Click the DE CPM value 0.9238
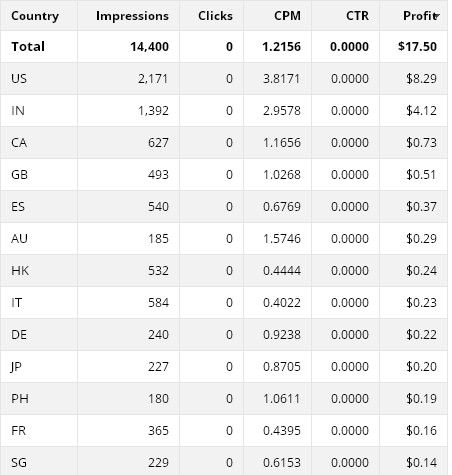 coord(282,335)
